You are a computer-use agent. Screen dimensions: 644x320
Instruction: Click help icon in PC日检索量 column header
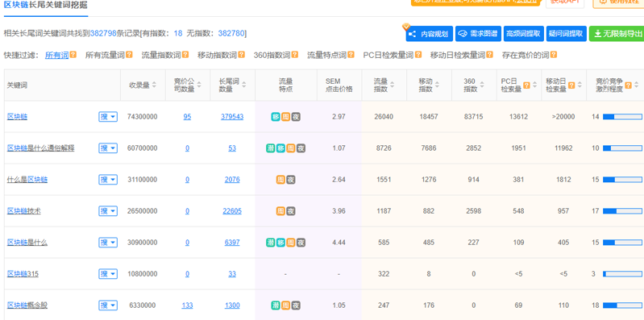pos(526,85)
